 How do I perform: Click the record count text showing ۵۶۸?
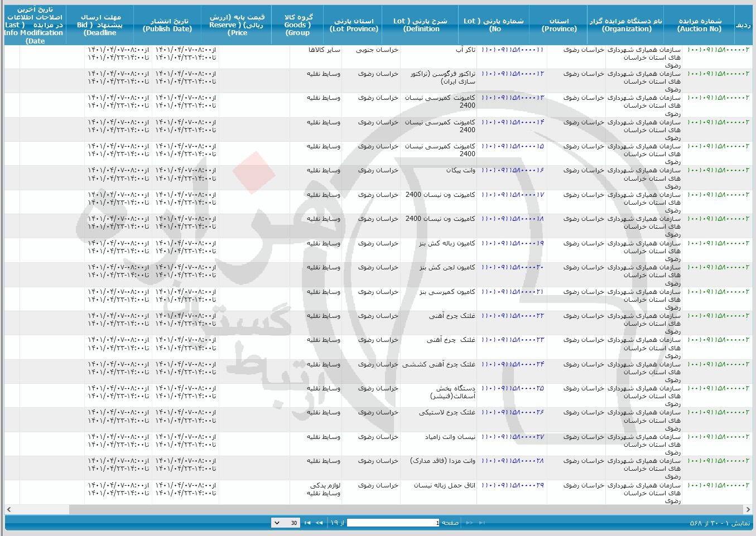720,523
